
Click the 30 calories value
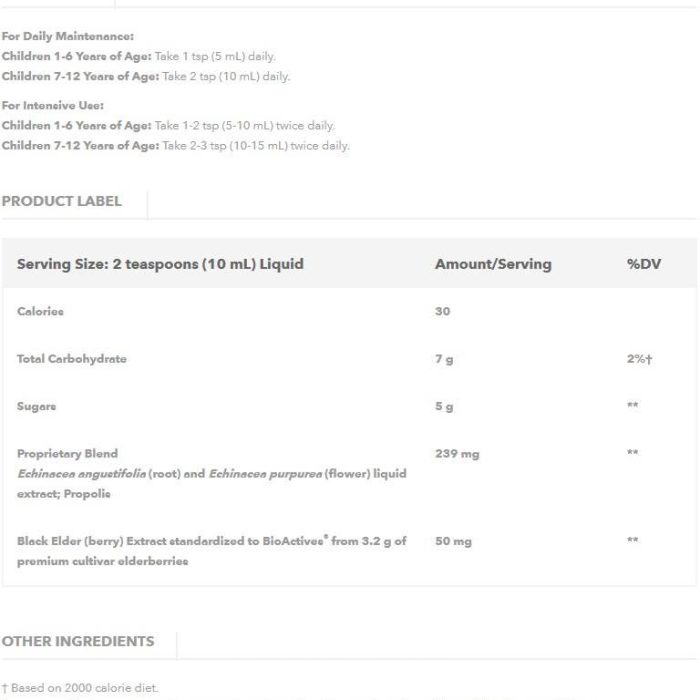pos(442,311)
